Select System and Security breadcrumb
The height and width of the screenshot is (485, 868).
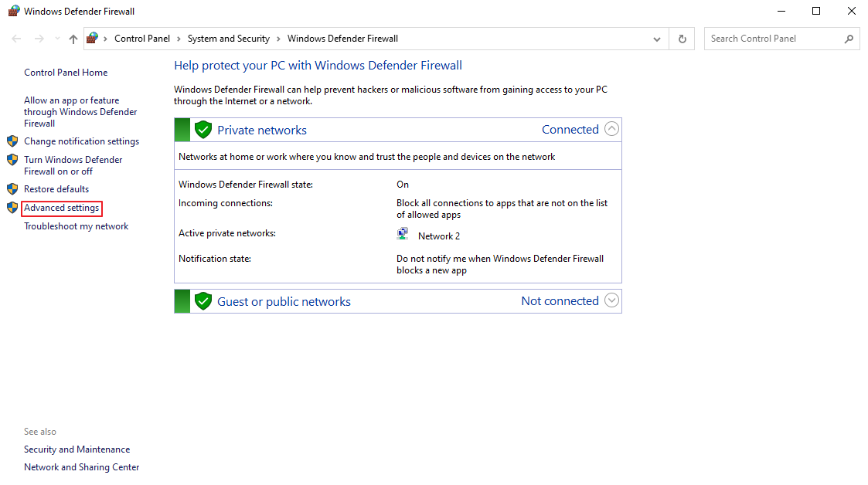point(229,39)
